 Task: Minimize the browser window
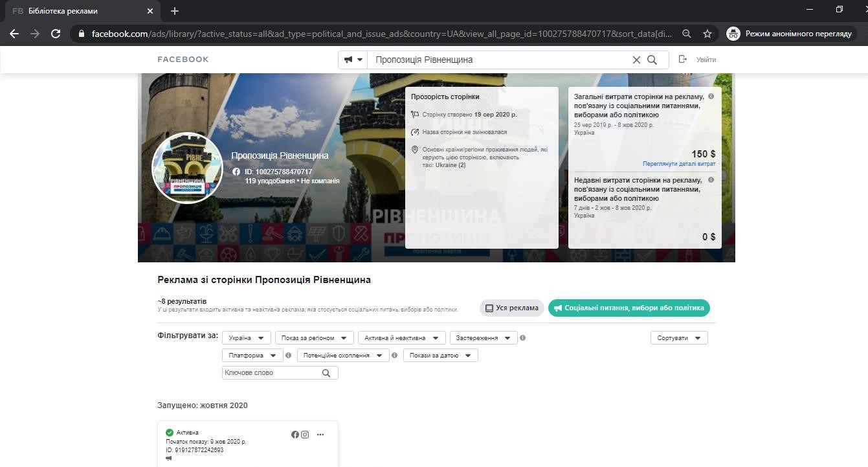point(810,10)
